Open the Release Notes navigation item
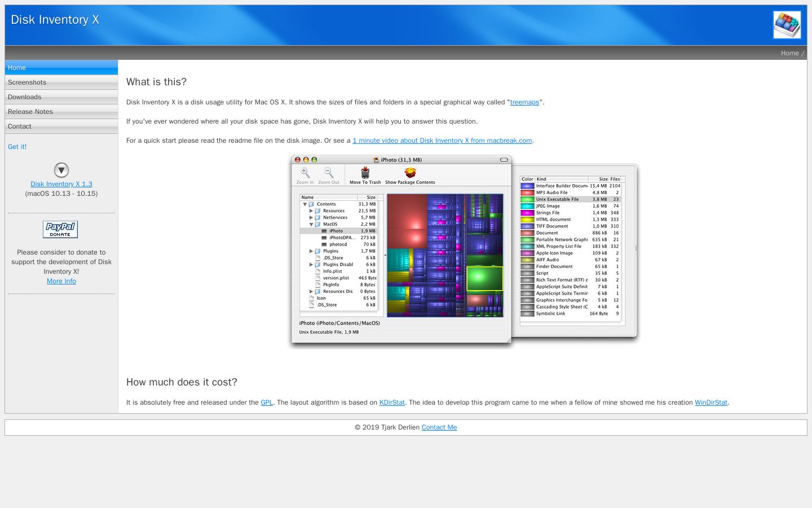The height and width of the screenshot is (508, 812). pyautogui.click(x=61, y=112)
